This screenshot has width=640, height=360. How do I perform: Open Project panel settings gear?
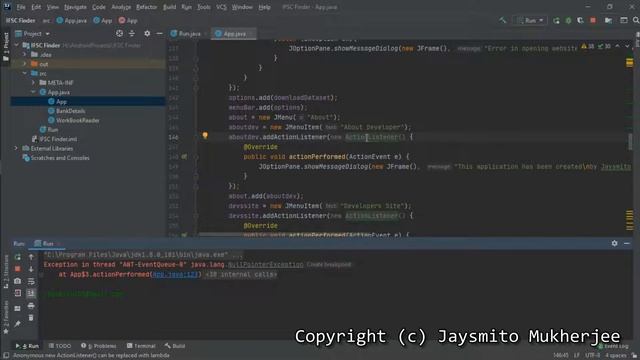[x=147, y=33]
